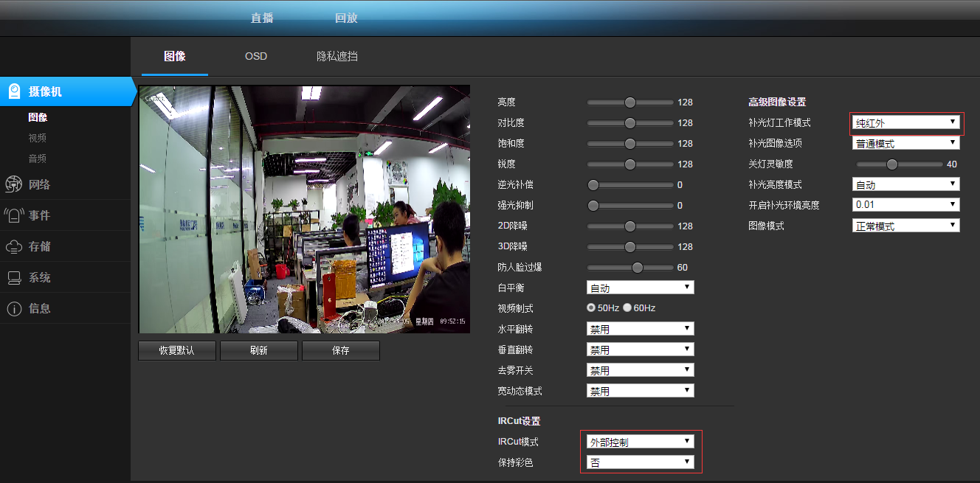Open the 补光灯工作模式 dropdown
The height and width of the screenshot is (483, 980).
(x=905, y=122)
